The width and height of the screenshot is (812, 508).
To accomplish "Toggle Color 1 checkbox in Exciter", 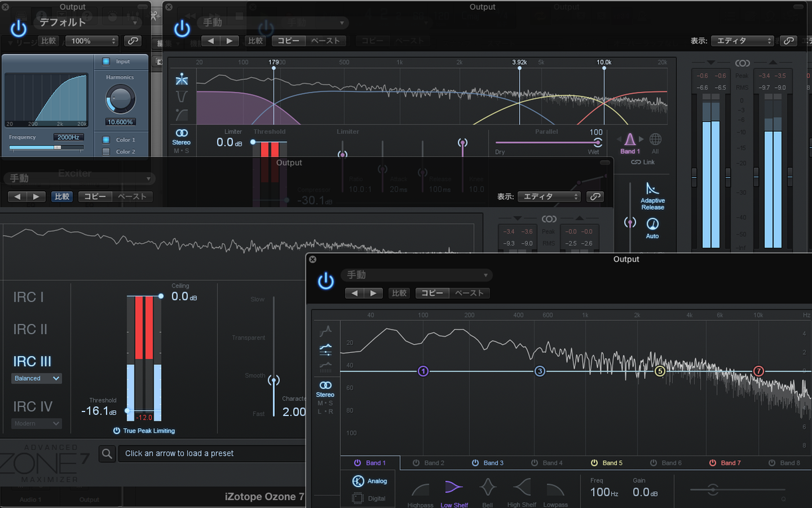I will [x=106, y=140].
